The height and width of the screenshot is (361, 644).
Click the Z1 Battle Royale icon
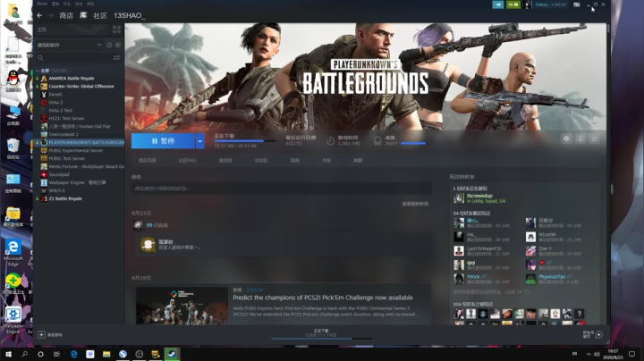(x=44, y=198)
